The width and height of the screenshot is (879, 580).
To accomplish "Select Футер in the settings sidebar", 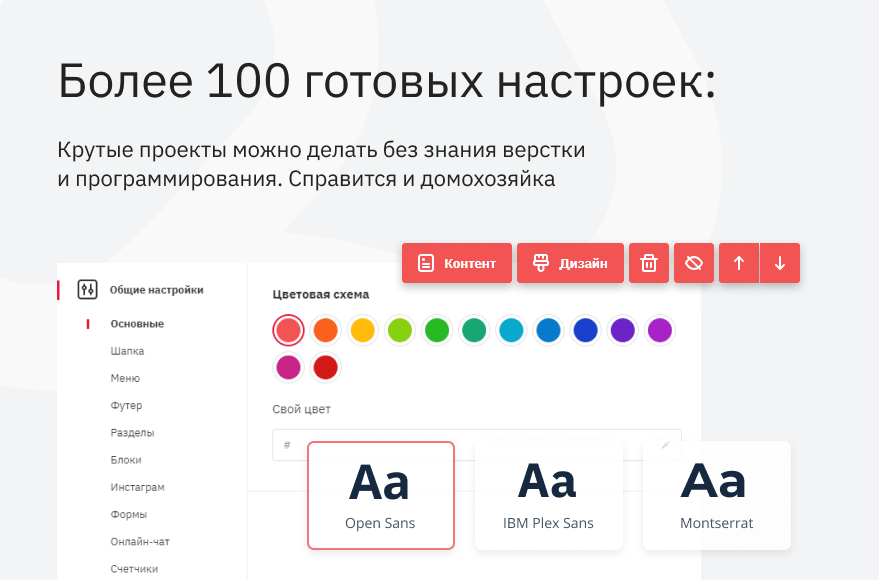I will (x=126, y=405).
